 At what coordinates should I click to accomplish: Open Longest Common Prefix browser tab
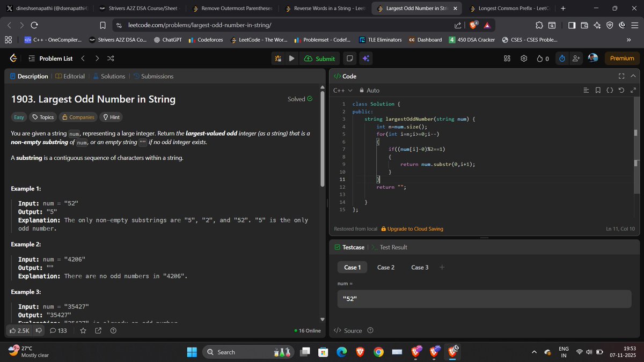pyautogui.click(x=508, y=9)
